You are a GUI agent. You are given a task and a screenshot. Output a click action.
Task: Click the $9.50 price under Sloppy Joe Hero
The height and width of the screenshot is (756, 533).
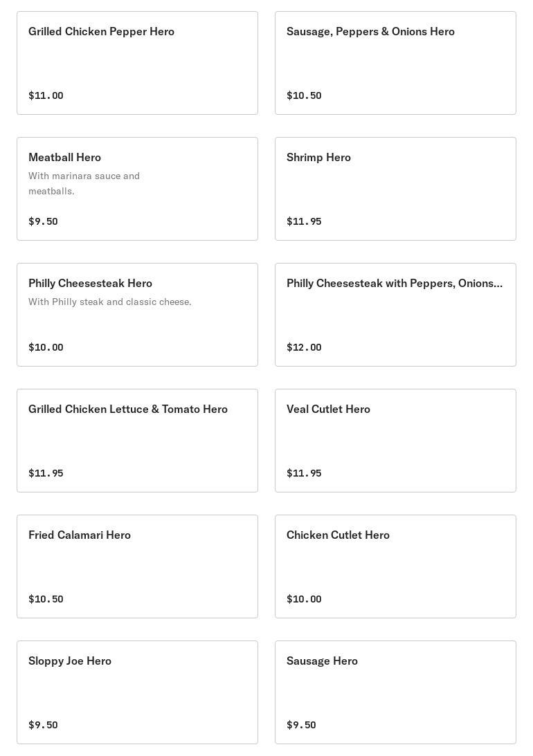(43, 725)
